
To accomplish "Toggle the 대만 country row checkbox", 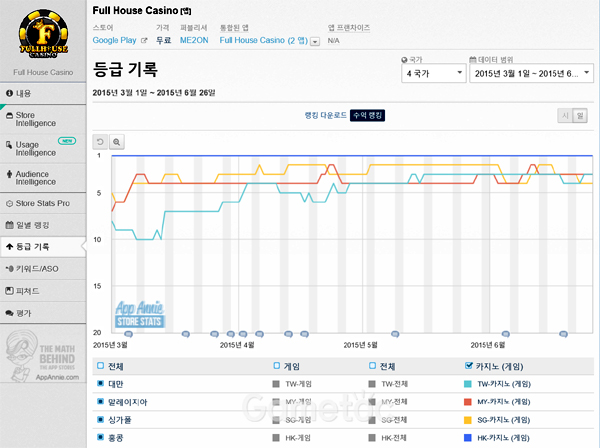I will (100, 383).
